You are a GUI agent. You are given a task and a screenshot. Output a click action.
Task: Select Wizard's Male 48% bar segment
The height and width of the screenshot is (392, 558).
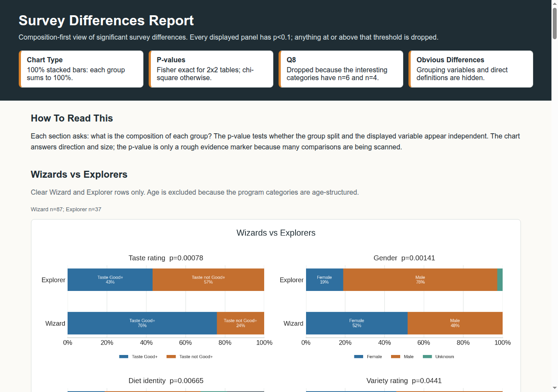(455, 323)
